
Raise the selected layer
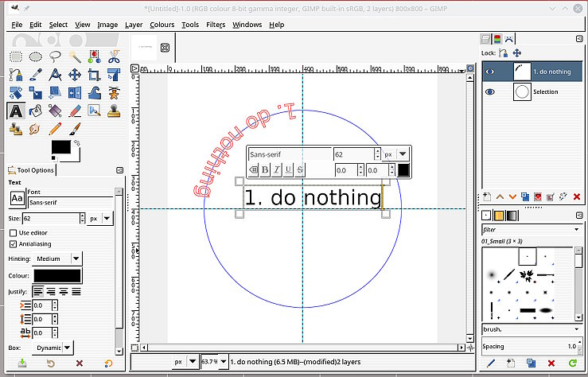click(500, 196)
